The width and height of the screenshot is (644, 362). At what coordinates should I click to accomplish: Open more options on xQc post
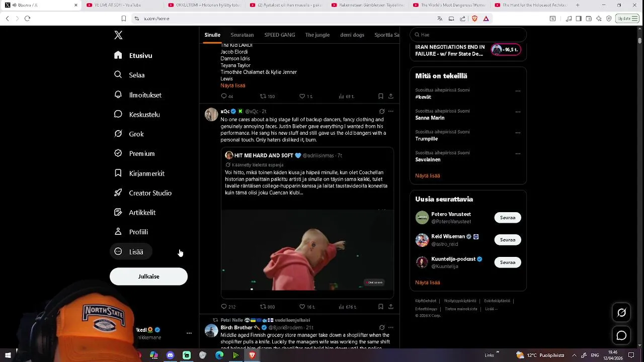(x=391, y=111)
